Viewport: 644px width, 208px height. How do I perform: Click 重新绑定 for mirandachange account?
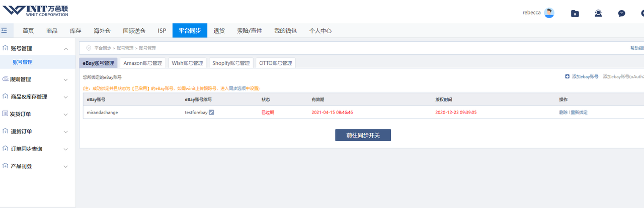pyautogui.click(x=579, y=113)
